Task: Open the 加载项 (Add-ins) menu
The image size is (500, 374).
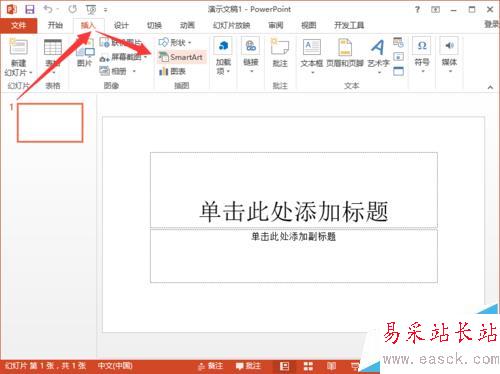Action: tap(223, 56)
